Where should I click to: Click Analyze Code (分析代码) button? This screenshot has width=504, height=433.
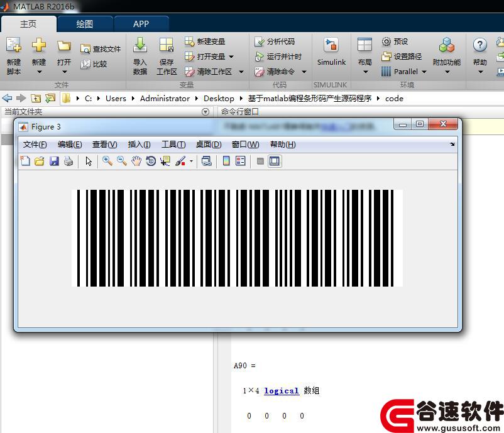click(275, 41)
